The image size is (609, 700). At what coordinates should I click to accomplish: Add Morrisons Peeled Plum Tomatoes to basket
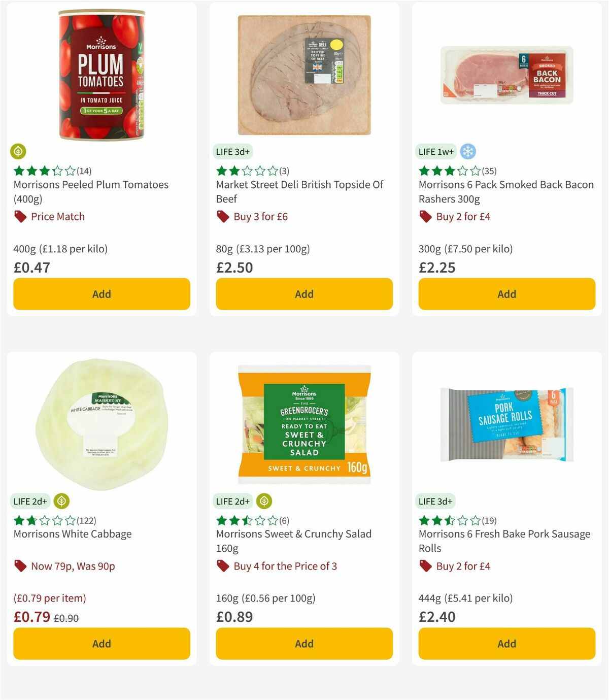tap(101, 293)
